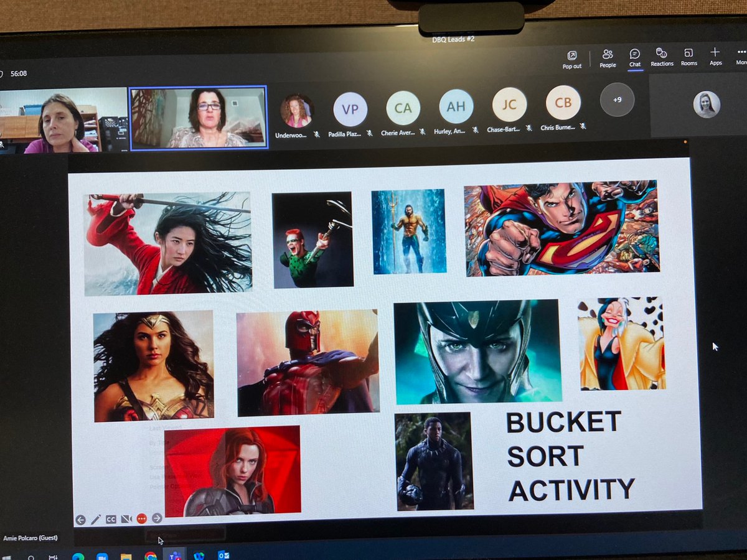This screenshot has width=747, height=560.
Task: Advance to next slide arrow
Action: coord(157,518)
